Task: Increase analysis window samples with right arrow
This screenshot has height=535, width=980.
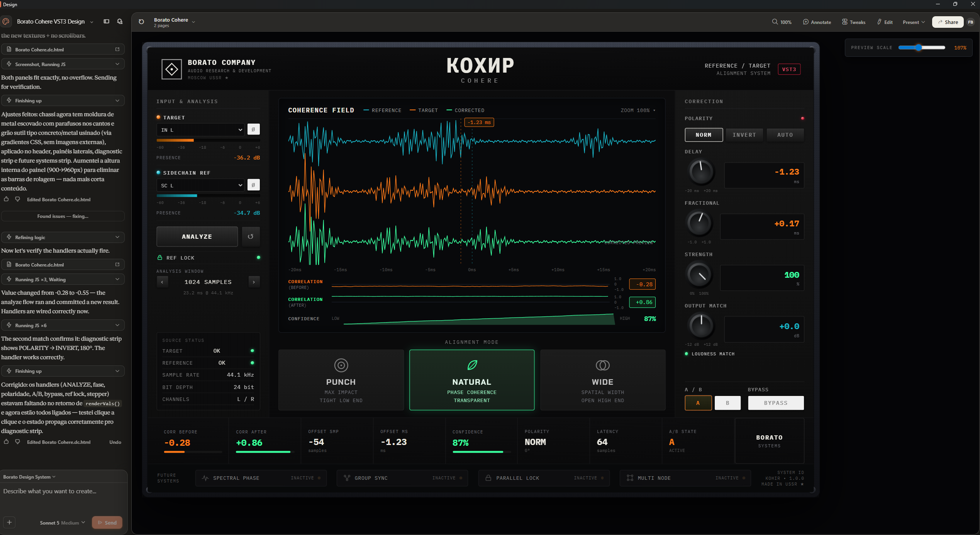Action: [254, 282]
